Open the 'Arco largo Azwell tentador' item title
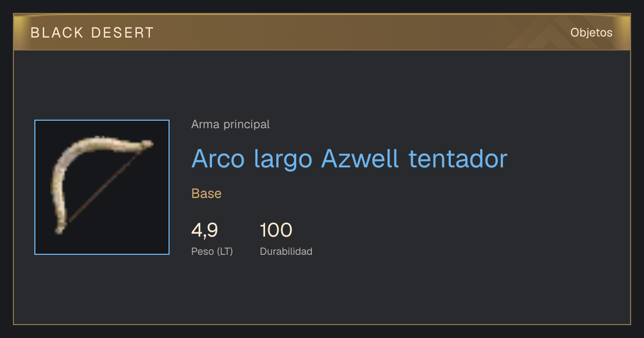This screenshot has height=338, width=644. [x=349, y=159]
